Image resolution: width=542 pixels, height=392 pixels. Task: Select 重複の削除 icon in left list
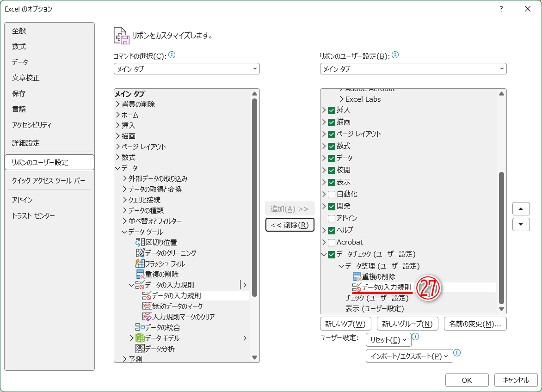click(x=140, y=274)
